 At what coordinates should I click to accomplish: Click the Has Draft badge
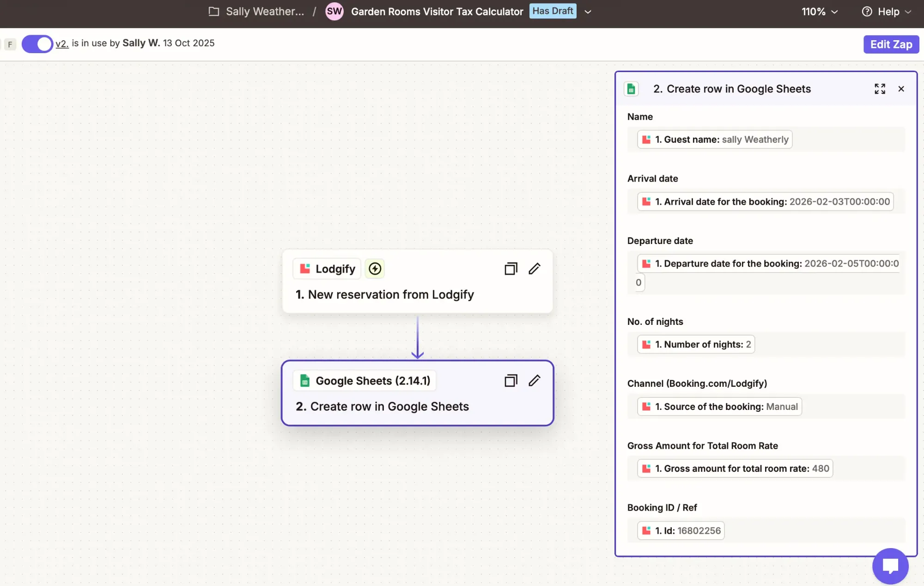pyautogui.click(x=553, y=11)
